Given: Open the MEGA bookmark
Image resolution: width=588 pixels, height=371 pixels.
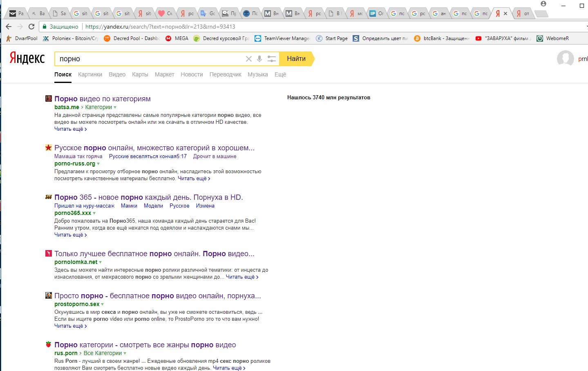Looking at the screenshot, I should tap(177, 38).
